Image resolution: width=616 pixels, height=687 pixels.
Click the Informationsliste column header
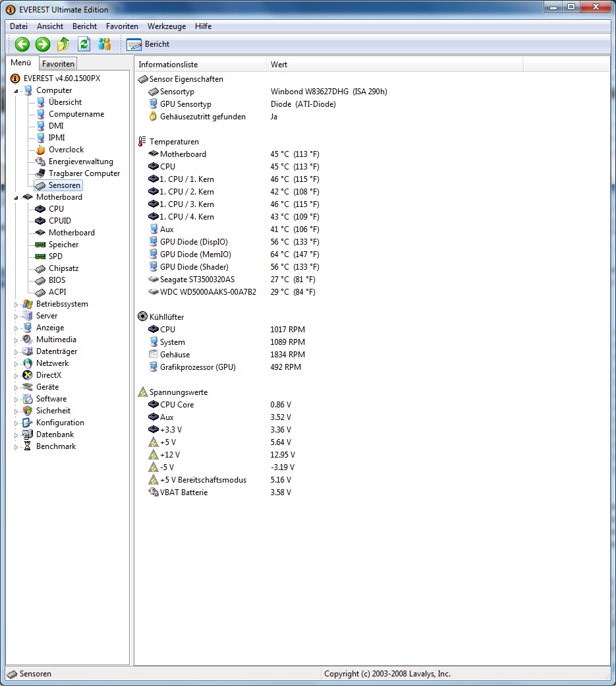[200, 65]
